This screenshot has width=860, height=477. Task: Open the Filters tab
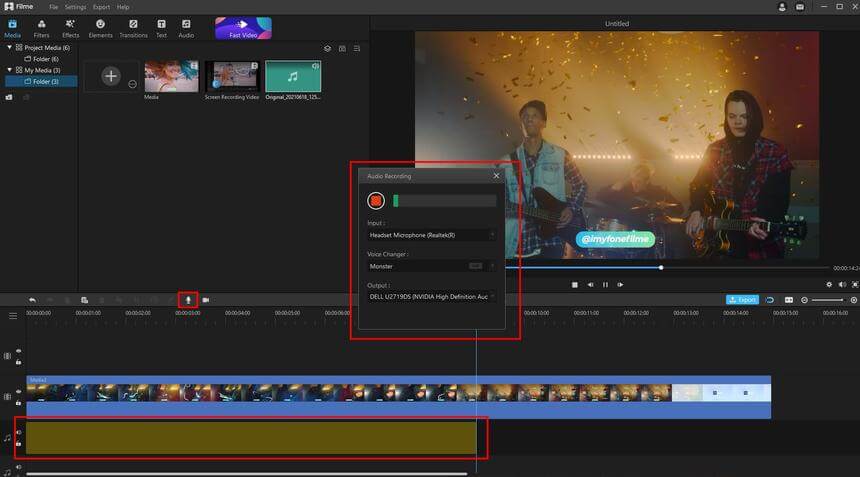point(41,29)
